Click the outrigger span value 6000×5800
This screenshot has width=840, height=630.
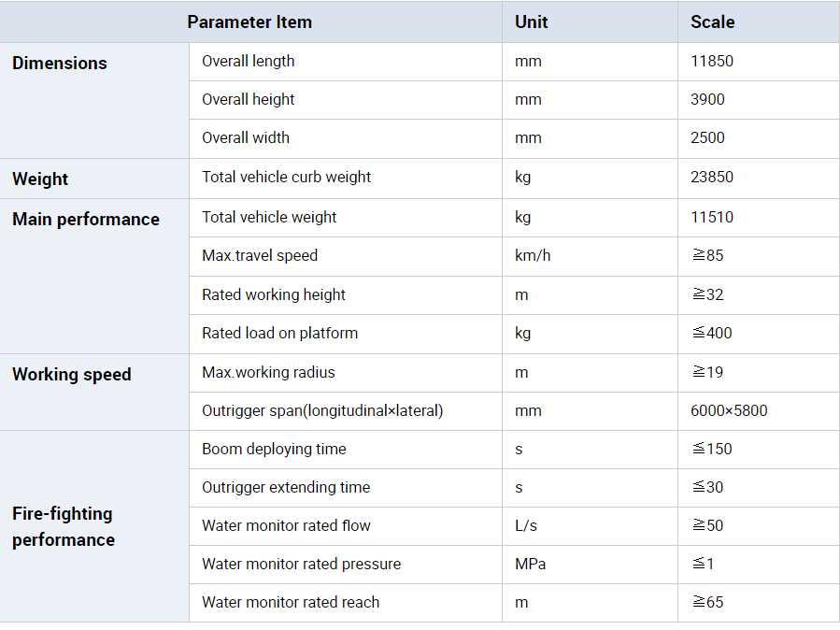(729, 411)
